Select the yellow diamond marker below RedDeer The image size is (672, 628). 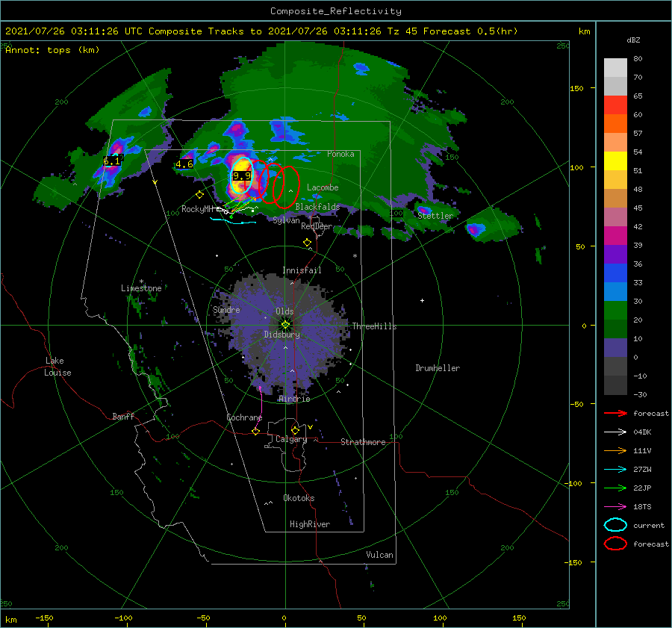click(x=308, y=243)
